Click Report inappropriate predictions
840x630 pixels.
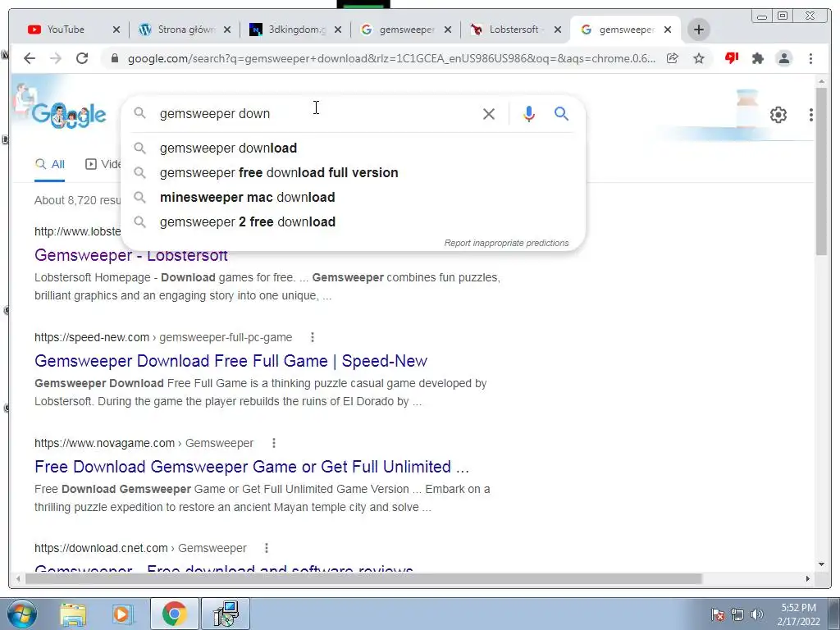tap(506, 243)
